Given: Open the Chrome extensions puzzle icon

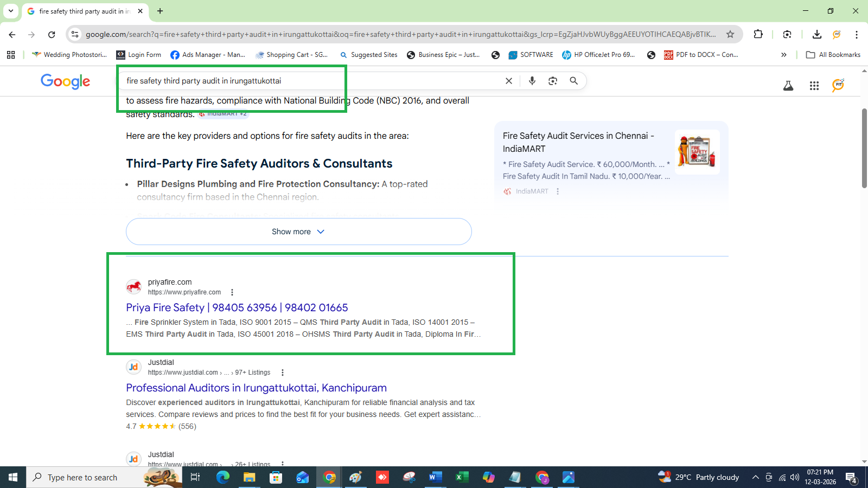Looking at the screenshot, I should [x=758, y=34].
